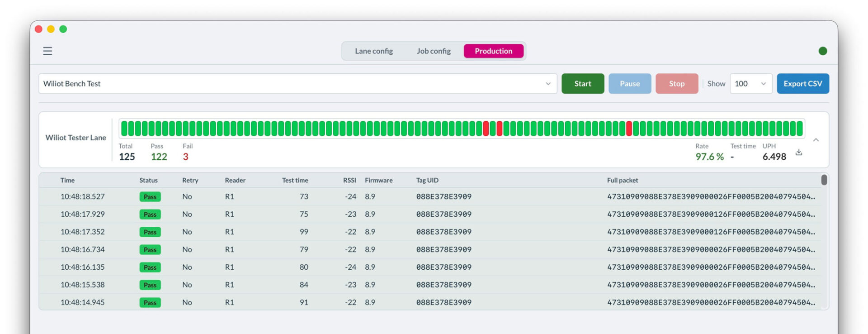
Task: Click test time value 99
Action: [x=304, y=232]
